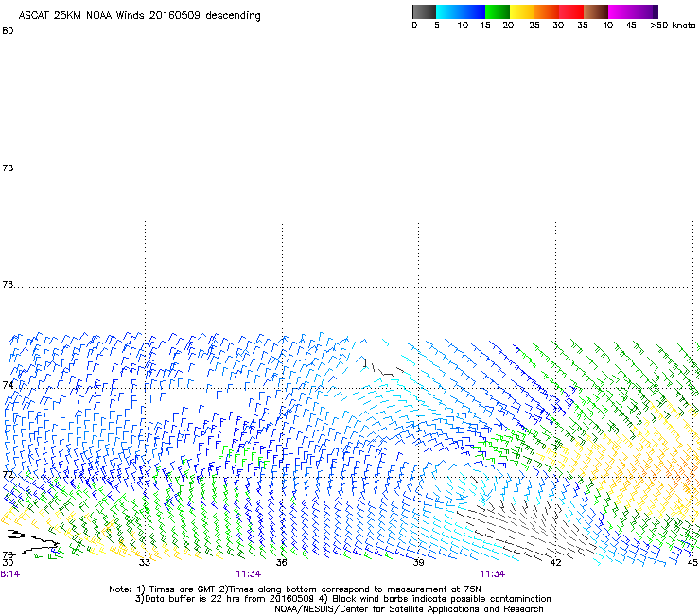Click the purple time 11:34 below longitude 36
This screenshot has height=615, width=700.
pyautogui.click(x=249, y=574)
